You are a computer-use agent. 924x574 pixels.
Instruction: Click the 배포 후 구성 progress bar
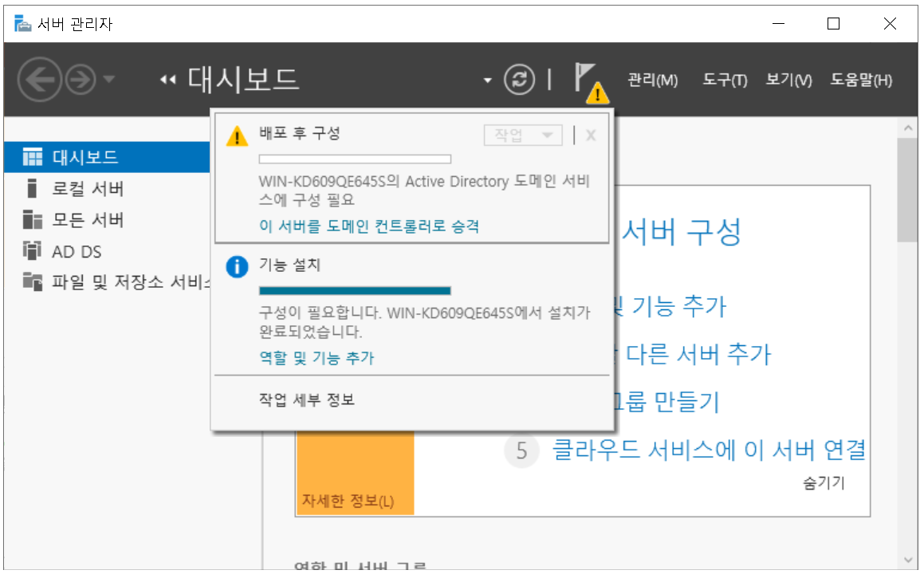(x=355, y=159)
